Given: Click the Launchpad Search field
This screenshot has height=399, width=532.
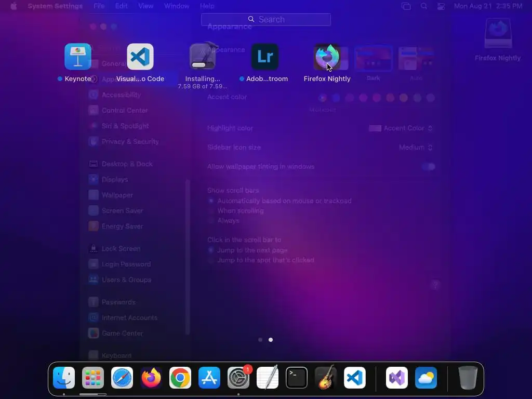Looking at the screenshot, I should 266,19.
